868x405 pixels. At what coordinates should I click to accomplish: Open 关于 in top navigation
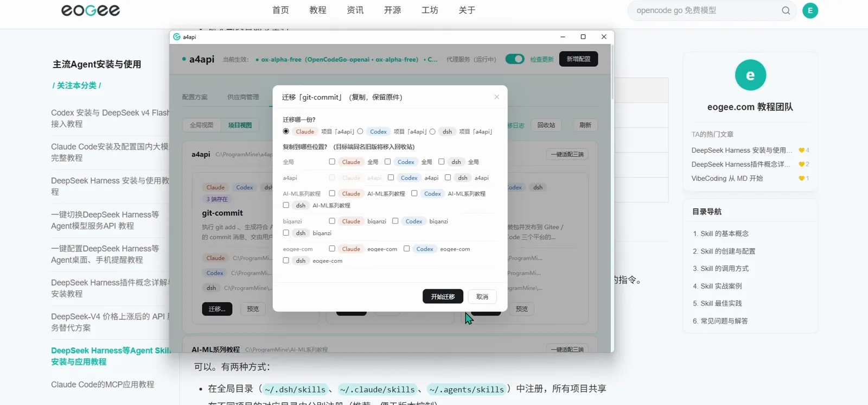pos(467,10)
